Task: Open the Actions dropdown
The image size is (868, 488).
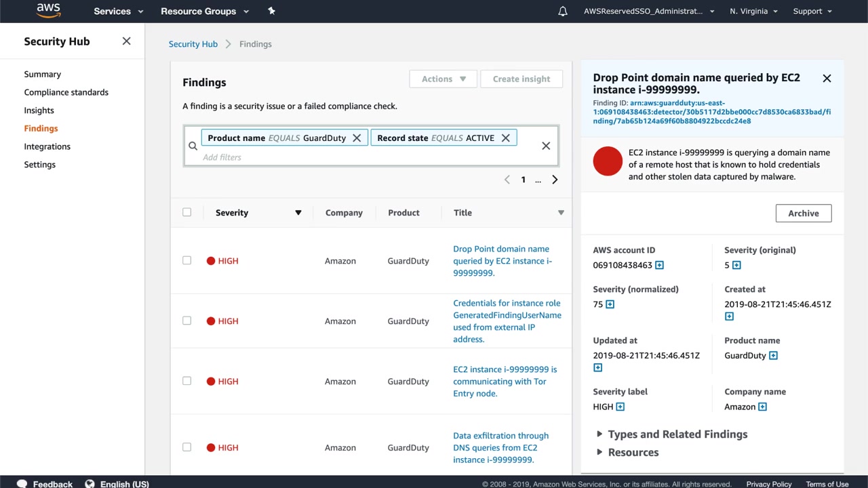Action: [x=443, y=79]
